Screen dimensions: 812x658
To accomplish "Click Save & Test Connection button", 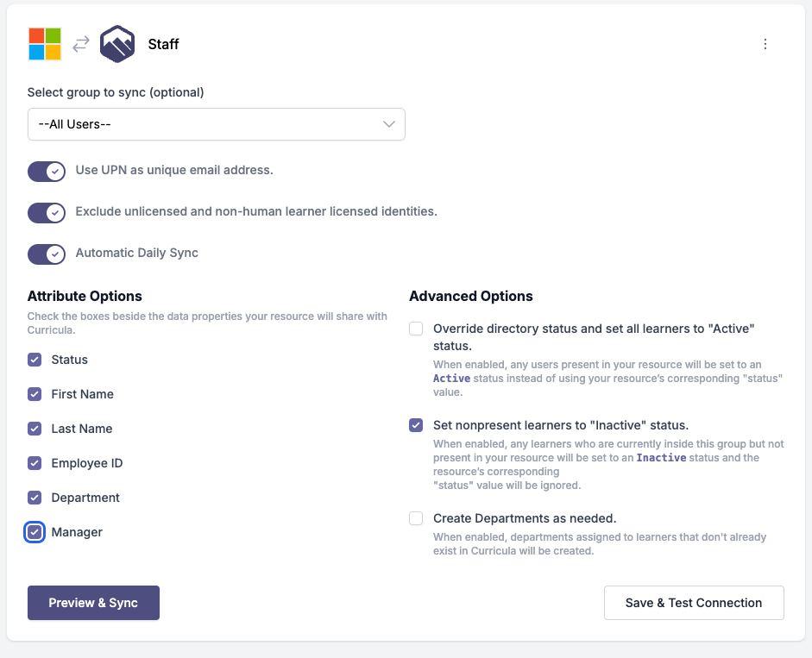I will pos(694,603).
